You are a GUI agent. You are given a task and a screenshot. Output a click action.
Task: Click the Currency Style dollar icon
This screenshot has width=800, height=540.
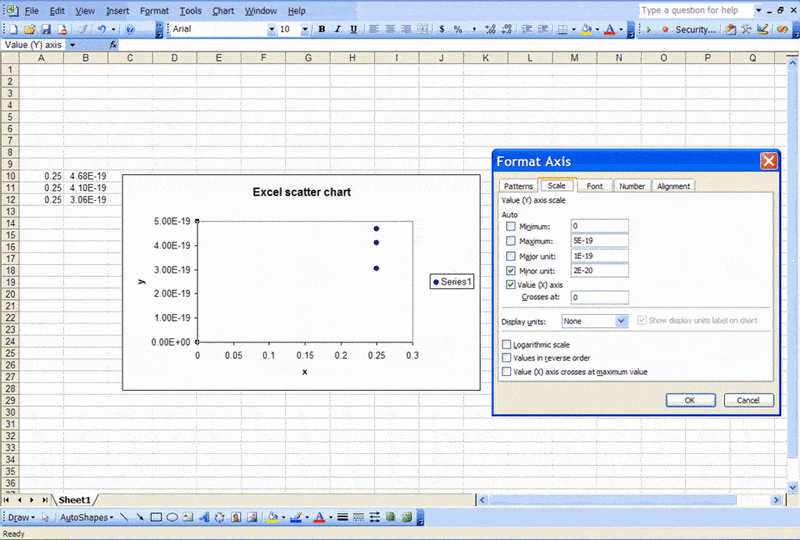coord(443,30)
